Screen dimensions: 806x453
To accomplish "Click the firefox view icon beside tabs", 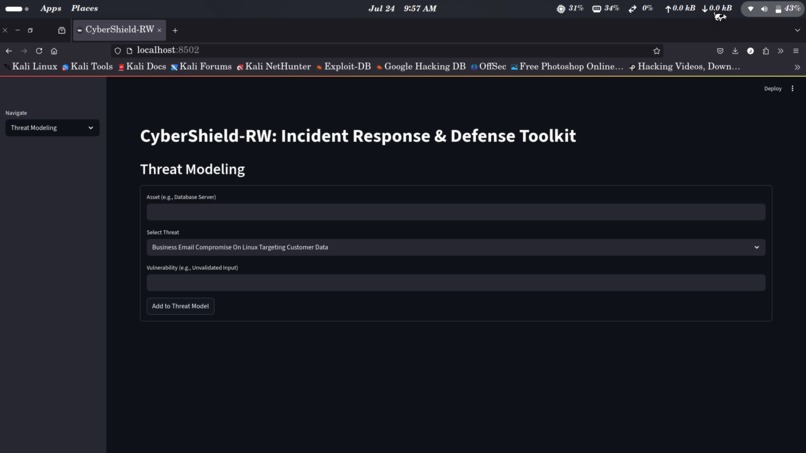I will pos(62,30).
